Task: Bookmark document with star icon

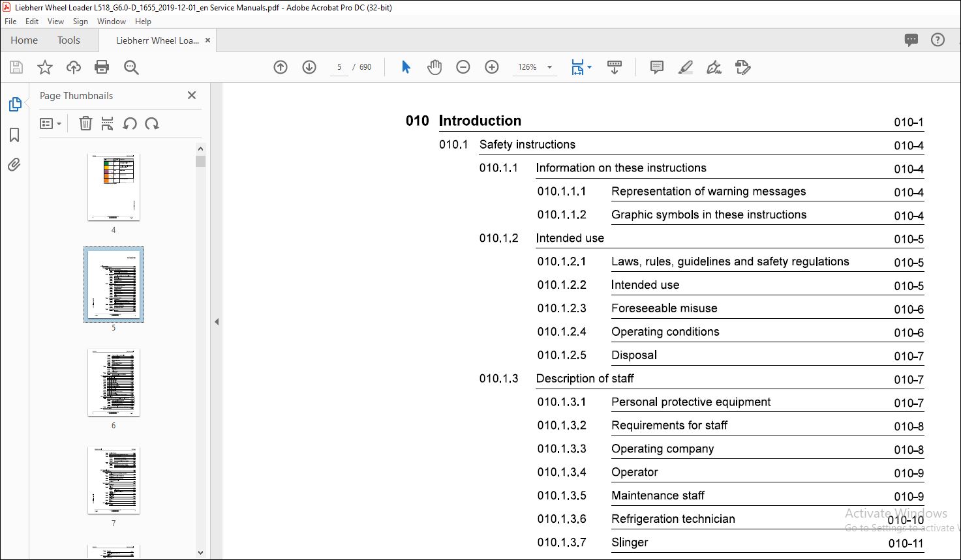Action: point(44,67)
